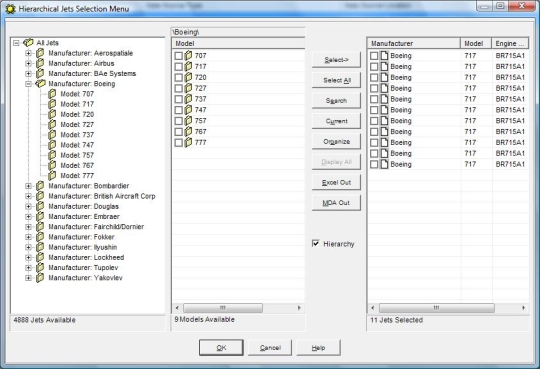
Task: Click the MDA Out button
Action: point(336,203)
